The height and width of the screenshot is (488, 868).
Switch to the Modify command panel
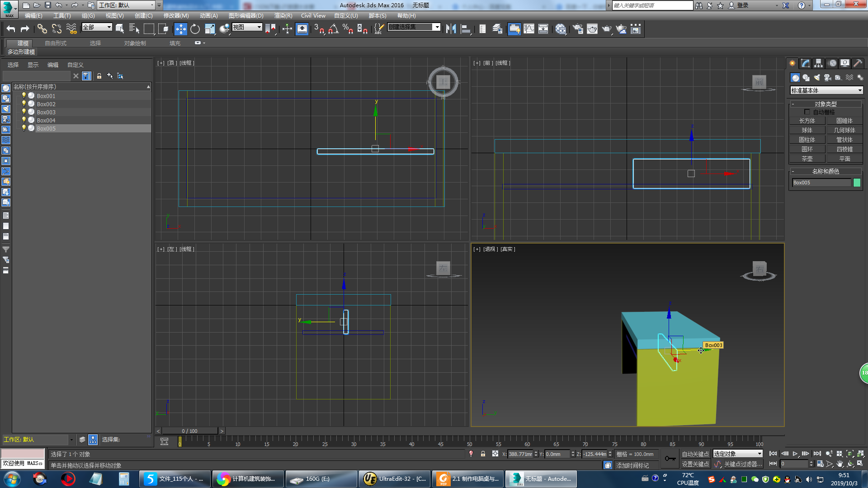pyautogui.click(x=806, y=63)
